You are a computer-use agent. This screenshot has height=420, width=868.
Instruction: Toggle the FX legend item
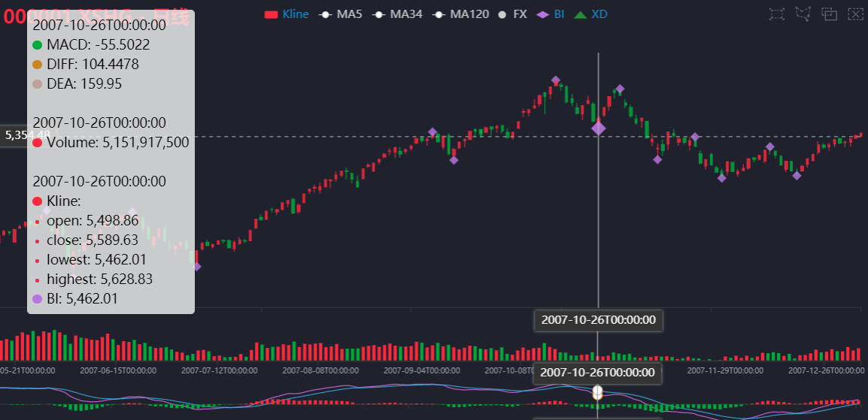[x=513, y=14]
